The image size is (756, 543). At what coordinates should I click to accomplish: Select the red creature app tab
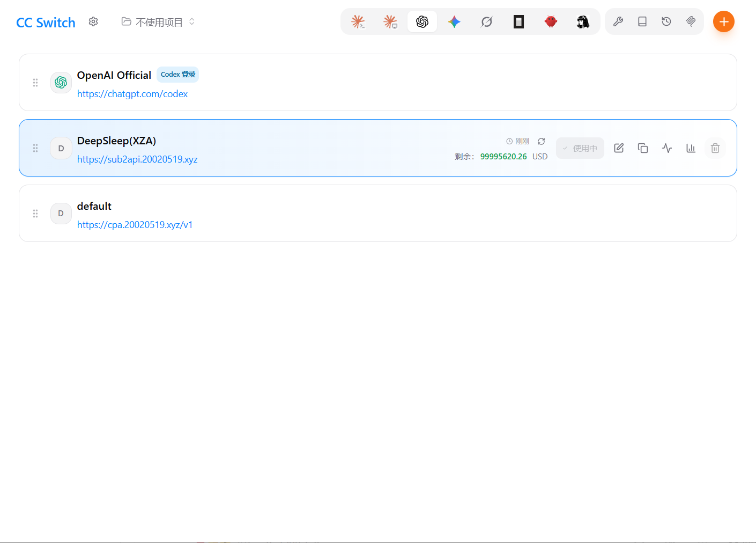[551, 21]
